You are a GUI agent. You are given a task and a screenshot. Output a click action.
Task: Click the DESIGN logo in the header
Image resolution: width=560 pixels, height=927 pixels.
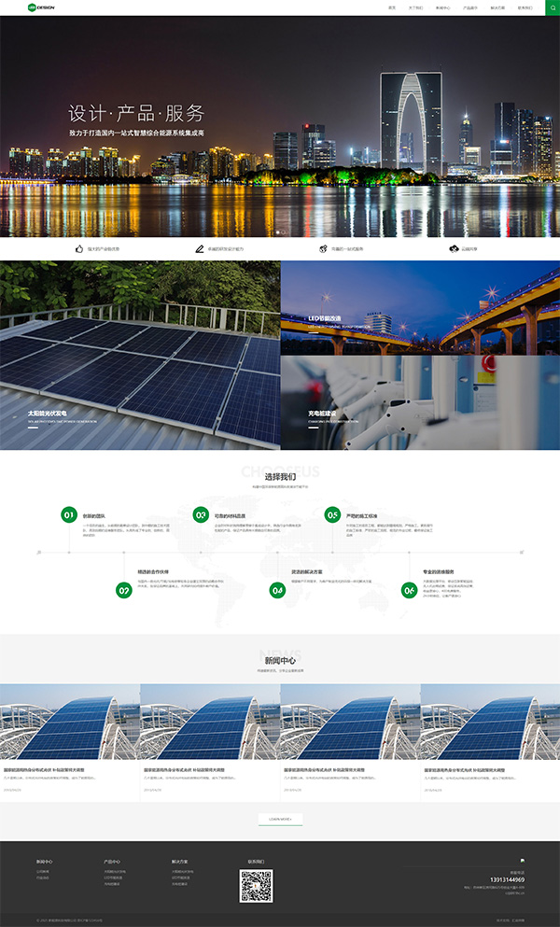point(41,7)
